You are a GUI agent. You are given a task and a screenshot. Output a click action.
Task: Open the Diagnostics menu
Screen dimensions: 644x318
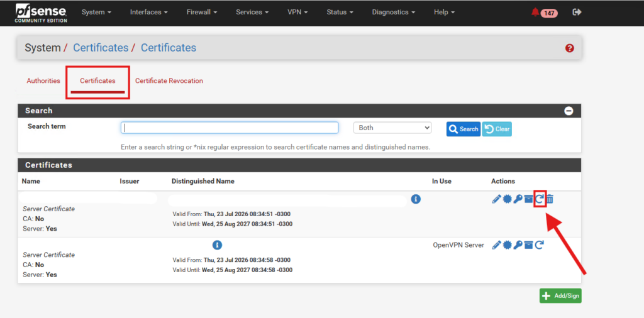393,13
